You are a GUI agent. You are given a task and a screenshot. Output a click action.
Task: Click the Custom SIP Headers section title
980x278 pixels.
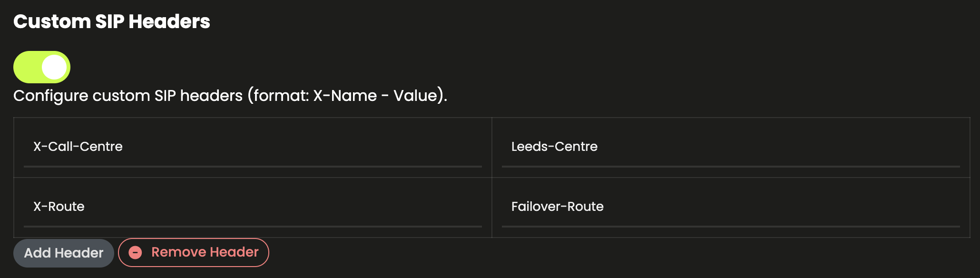112,21
